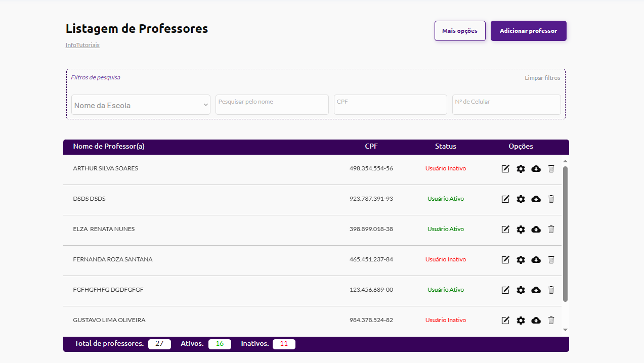The width and height of the screenshot is (644, 363).
Task: Click the Listagem de Professores heading
Action: tap(137, 28)
